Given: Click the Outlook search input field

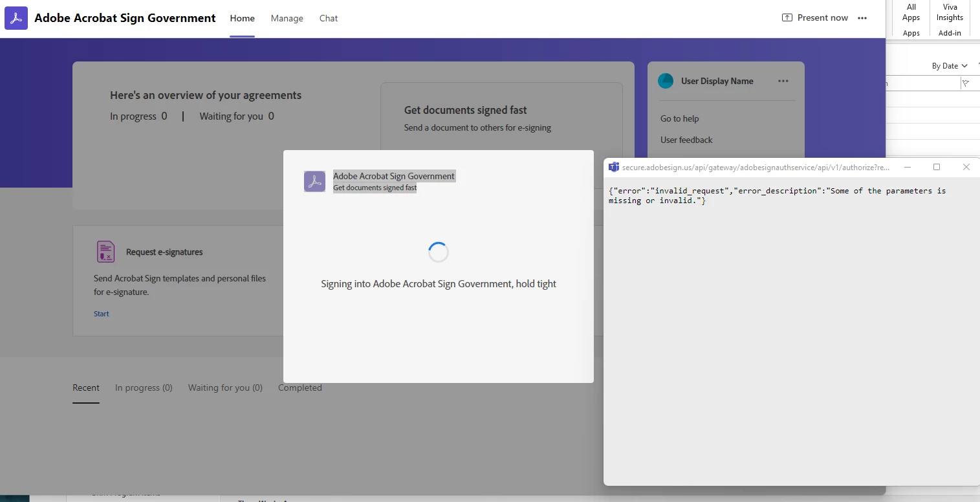Looking at the screenshot, I should pos(923,83).
